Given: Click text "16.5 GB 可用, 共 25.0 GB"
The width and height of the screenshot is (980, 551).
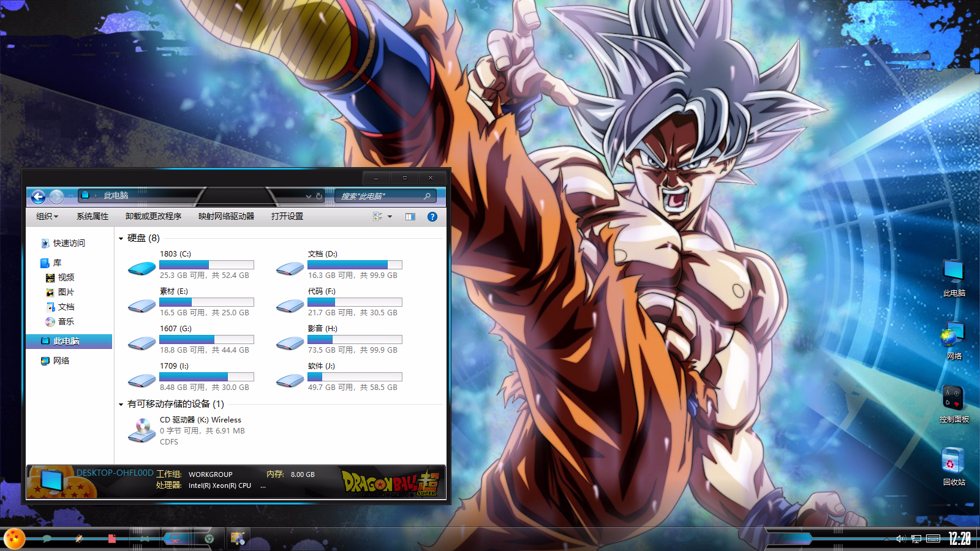Looking at the screenshot, I should [205, 312].
